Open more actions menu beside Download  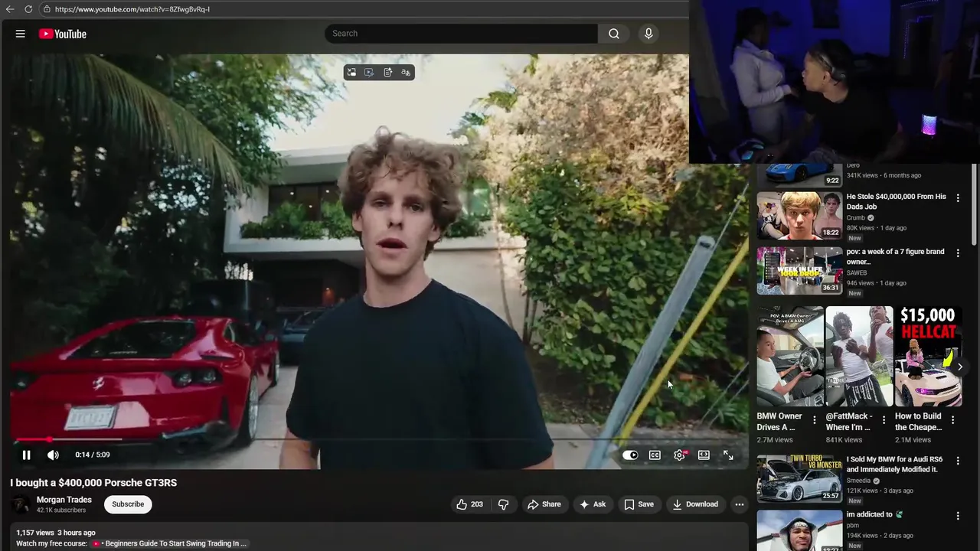point(739,504)
